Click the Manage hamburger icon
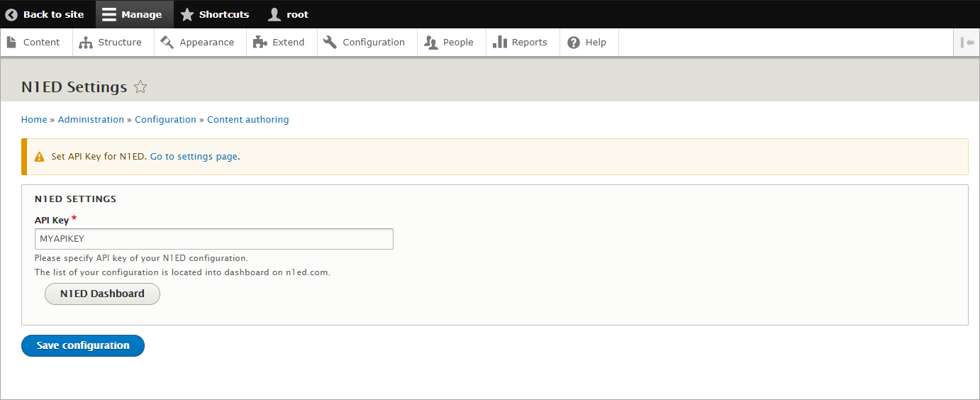 coord(108,14)
